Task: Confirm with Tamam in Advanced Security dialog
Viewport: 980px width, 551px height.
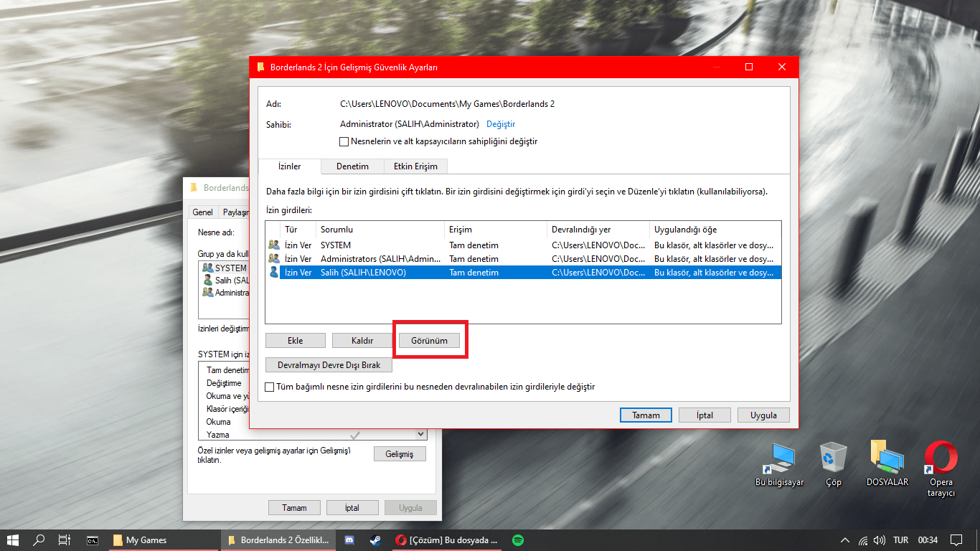Action: [x=646, y=415]
